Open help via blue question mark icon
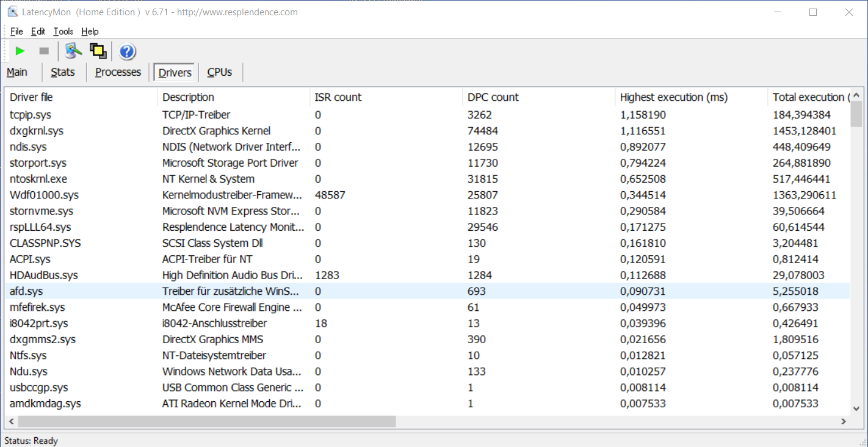The height and width of the screenshot is (447, 868). pos(127,51)
